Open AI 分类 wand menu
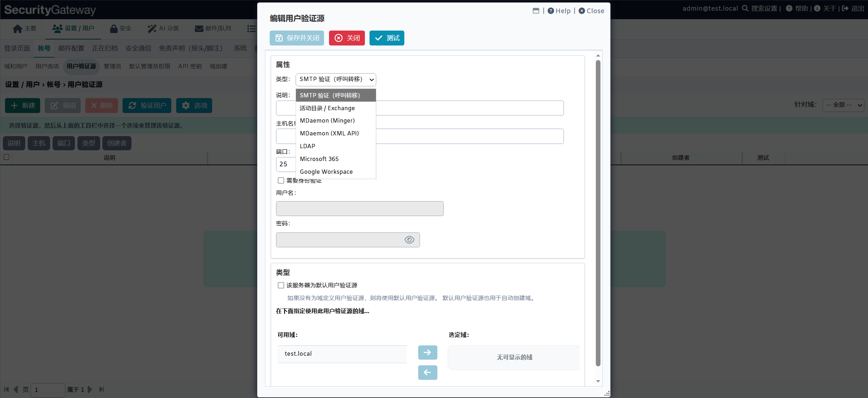The image size is (868, 398). click(163, 28)
